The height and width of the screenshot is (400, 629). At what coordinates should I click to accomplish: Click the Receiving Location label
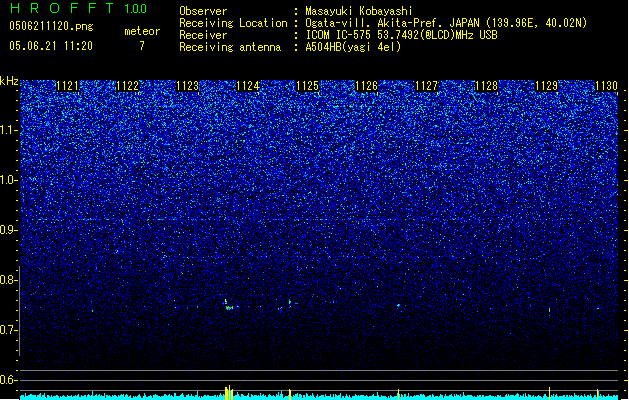[x=233, y=23]
